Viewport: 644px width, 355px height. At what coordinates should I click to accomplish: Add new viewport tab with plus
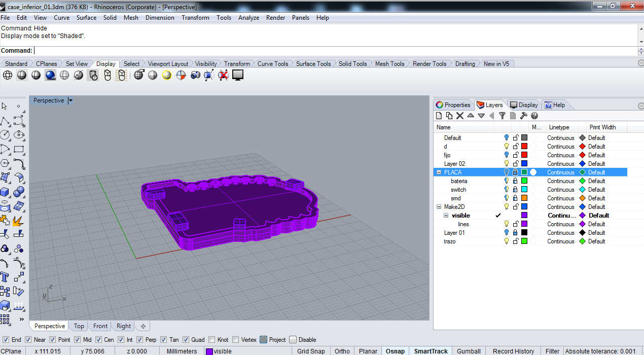[143, 326]
